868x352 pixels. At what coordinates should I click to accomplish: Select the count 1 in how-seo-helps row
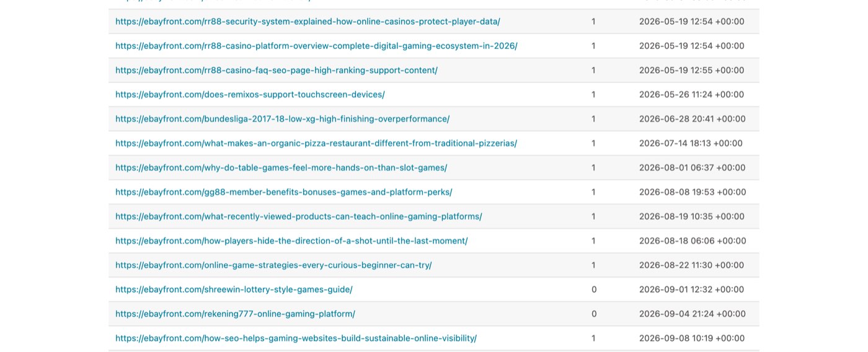point(593,338)
